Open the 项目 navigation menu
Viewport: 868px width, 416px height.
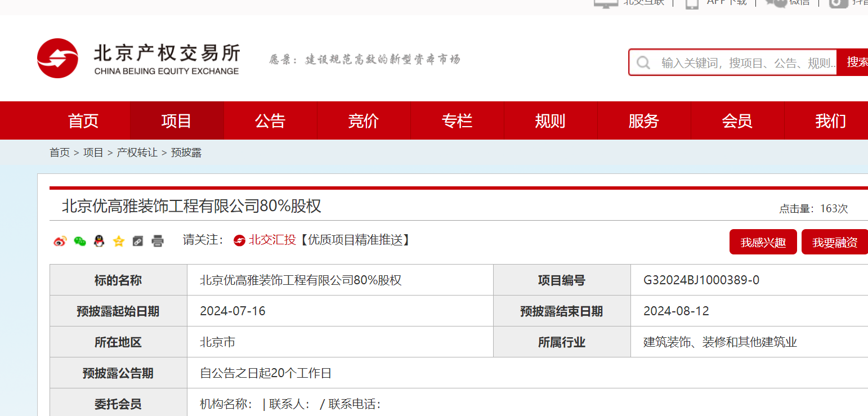pyautogui.click(x=177, y=120)
